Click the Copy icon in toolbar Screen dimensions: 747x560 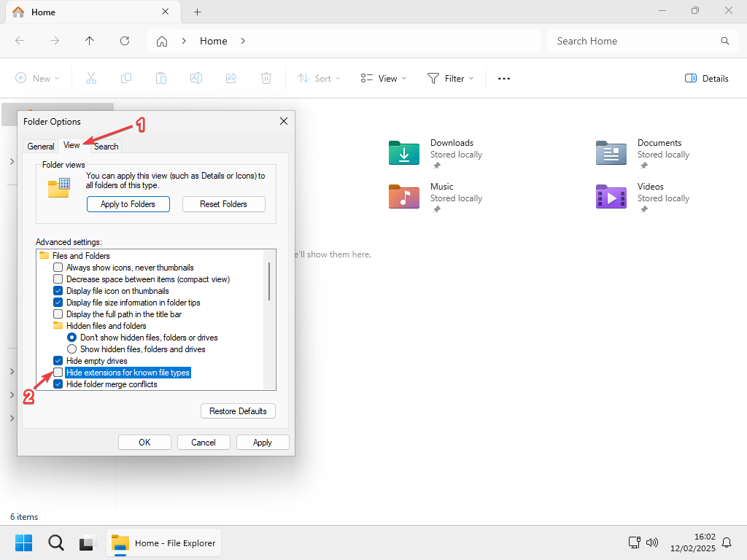126,78
